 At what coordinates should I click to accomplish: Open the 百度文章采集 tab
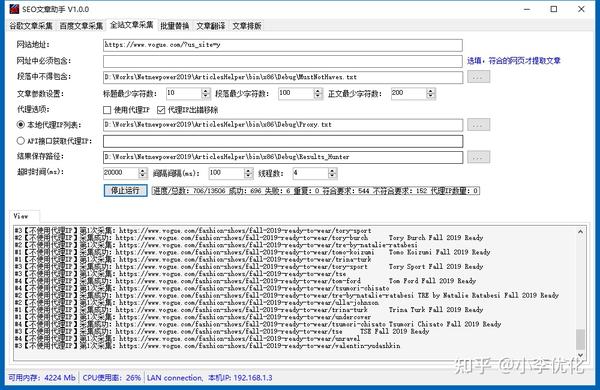(x=81, y=26)
